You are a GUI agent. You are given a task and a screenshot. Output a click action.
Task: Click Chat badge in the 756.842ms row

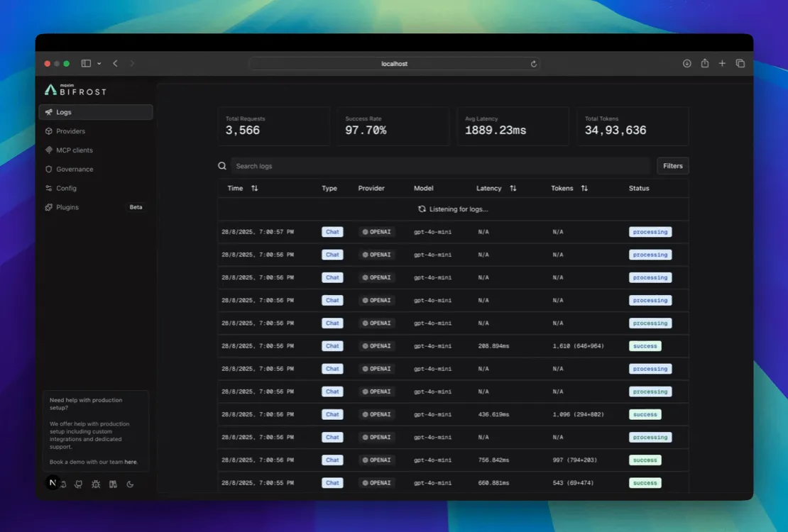(x=332, y=460)
